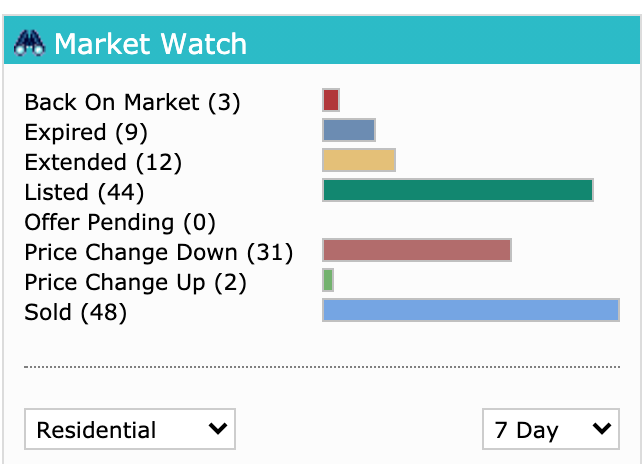Click the yellow Extended bar
Viewport: 644px width, 464px height.
(359, 160)
